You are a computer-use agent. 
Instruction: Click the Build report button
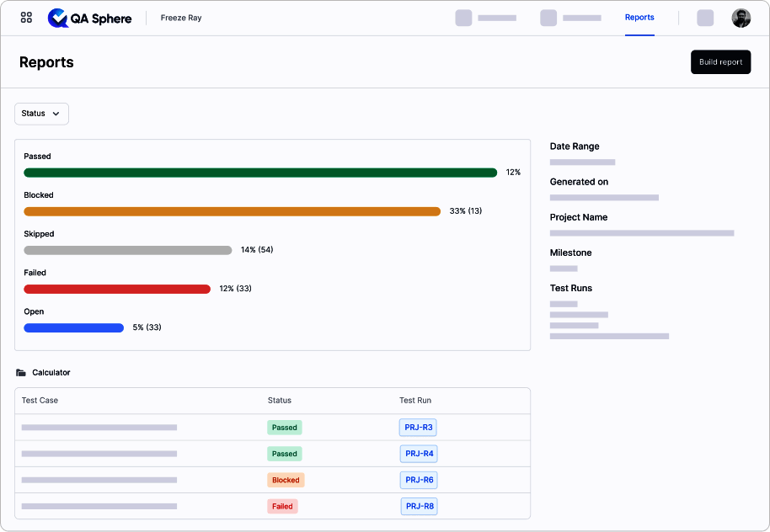(x=720, y=61)
